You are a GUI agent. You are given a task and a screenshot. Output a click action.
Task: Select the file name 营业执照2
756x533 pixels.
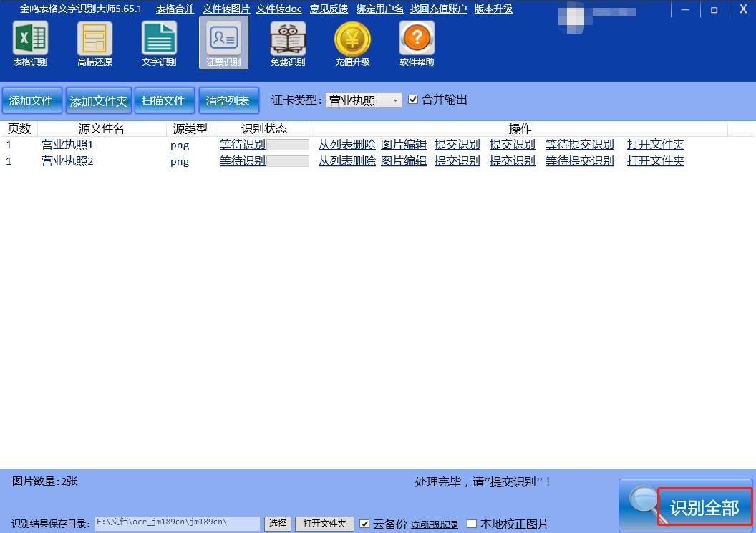click(x=67, y=160)
